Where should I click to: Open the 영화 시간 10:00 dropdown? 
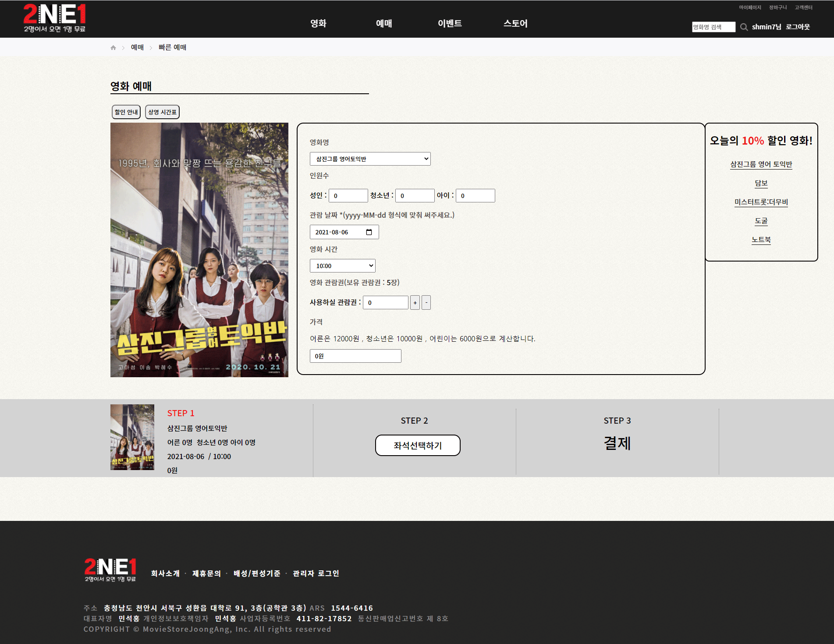point(343,266)
